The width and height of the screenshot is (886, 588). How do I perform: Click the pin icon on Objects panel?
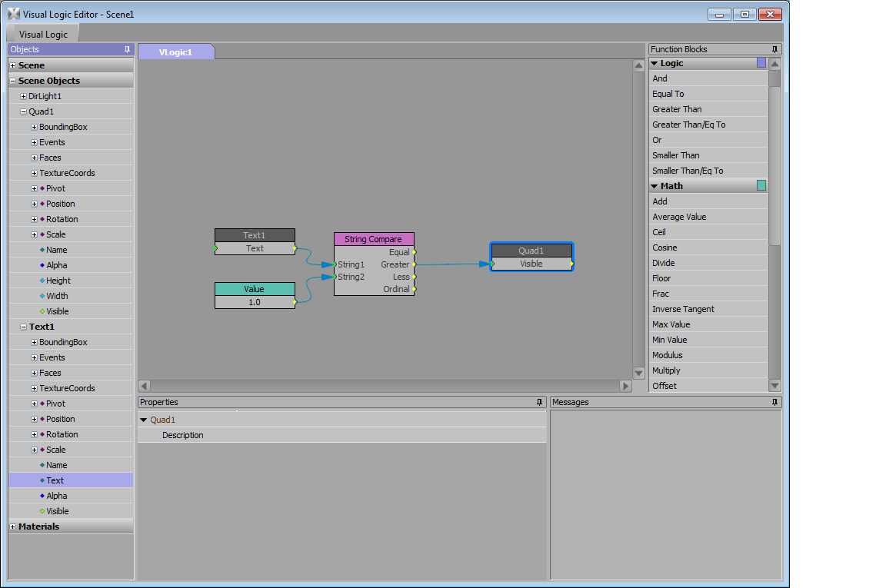[127, 49]
